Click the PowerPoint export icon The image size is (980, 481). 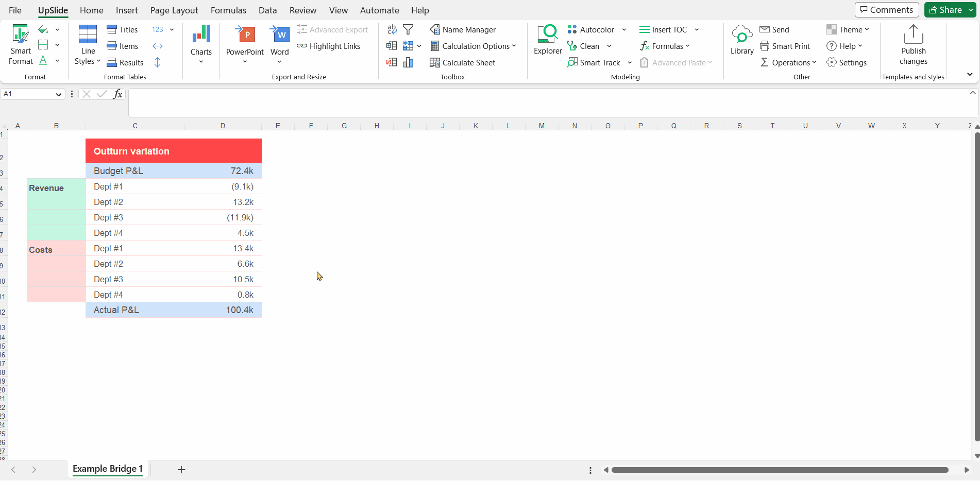click(245, 35)
